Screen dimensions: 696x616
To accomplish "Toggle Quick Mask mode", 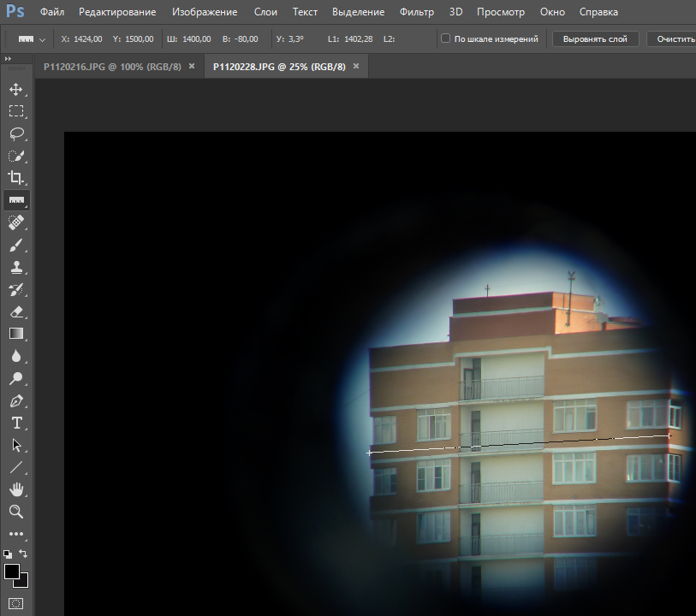I will 16,603.
